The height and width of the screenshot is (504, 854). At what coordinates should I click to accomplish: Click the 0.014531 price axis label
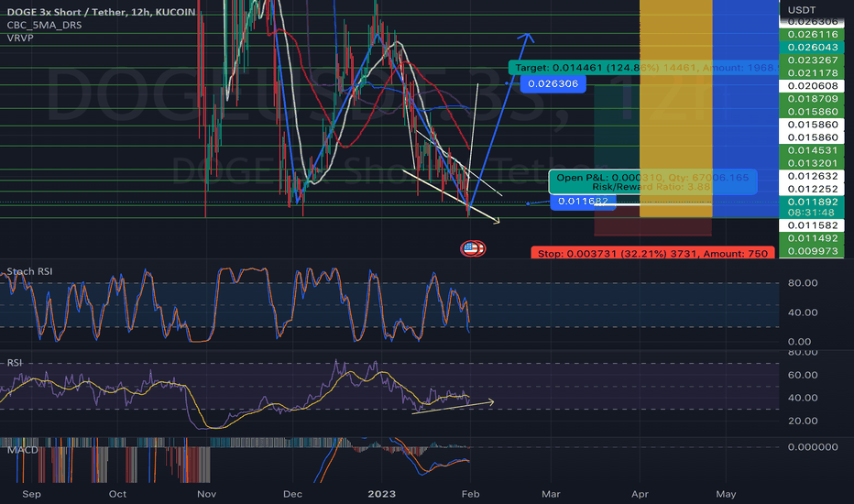(812, 150)
